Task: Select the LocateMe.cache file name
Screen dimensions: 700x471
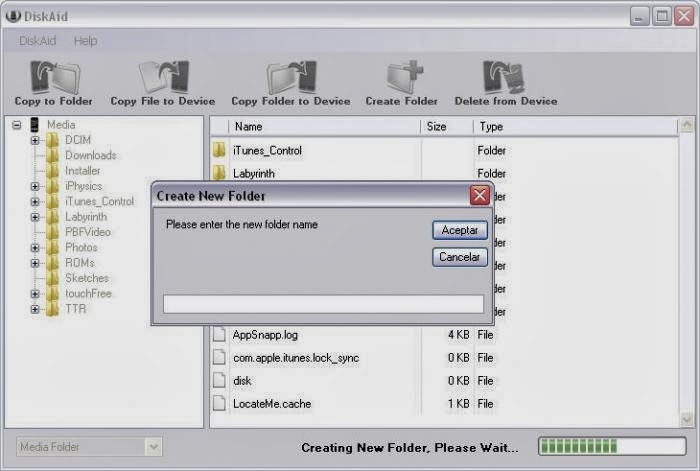Action: pyautogui.click(x=272, y=404)
